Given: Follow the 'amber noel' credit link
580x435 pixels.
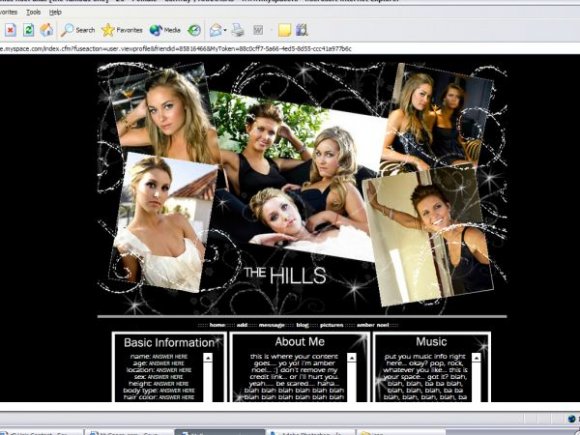Looking at the screenshot, I should tap(373, 325).
